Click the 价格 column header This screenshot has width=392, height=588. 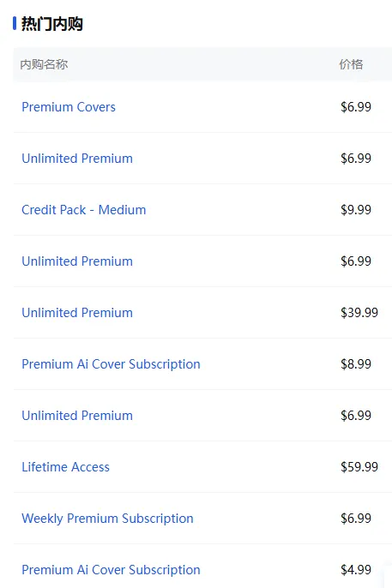click(351, 64)
